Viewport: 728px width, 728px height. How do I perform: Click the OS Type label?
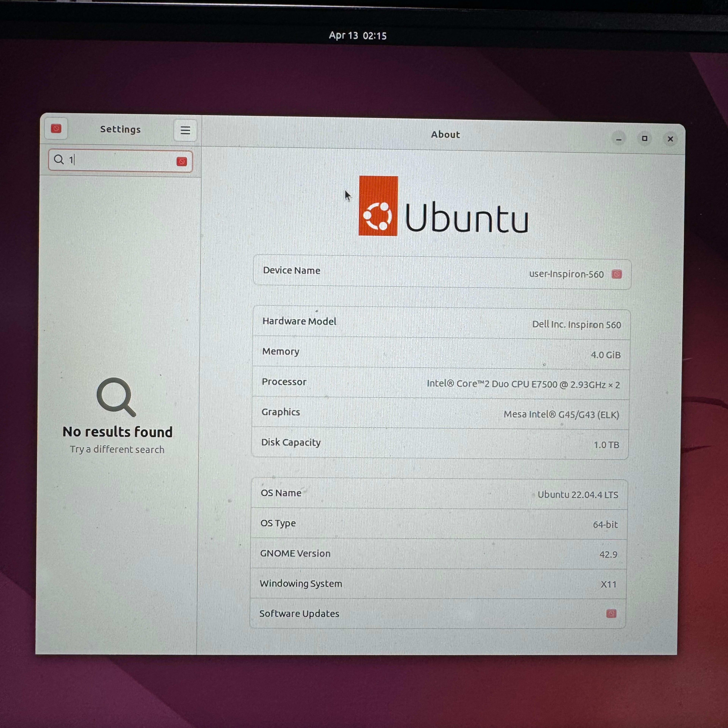pos(278,523)
